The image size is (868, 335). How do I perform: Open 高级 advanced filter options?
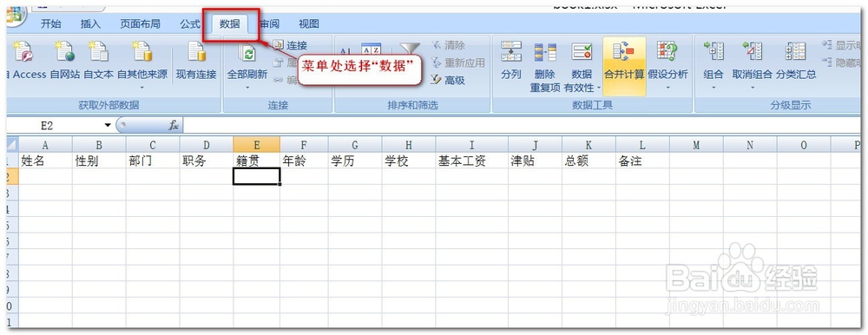pyautogui.click(x=449, y=81)
